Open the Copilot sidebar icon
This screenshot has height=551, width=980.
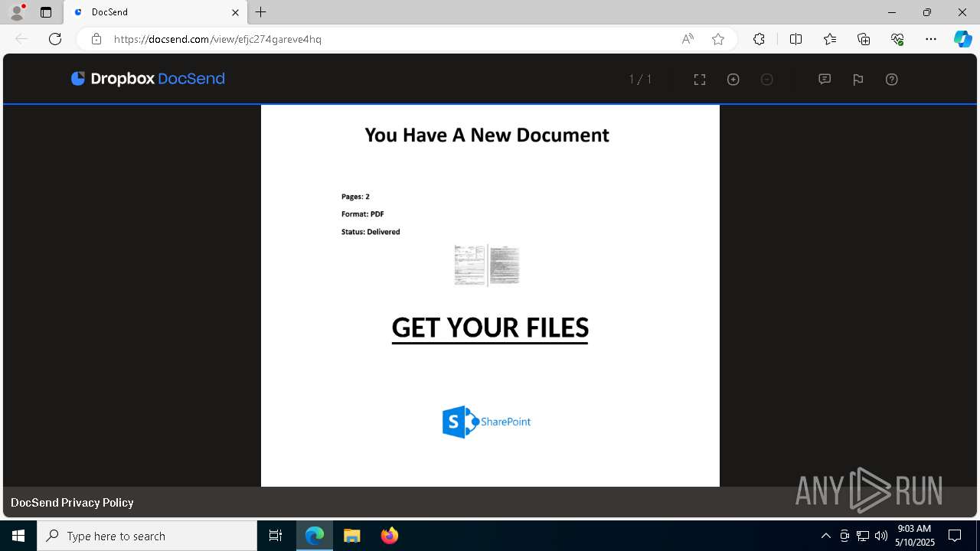pos(962,39)
